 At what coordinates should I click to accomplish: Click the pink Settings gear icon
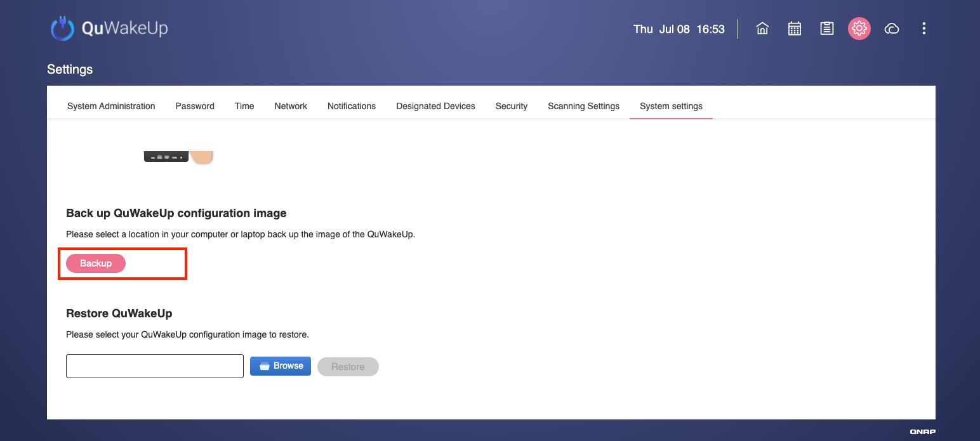tap(859, 29)
